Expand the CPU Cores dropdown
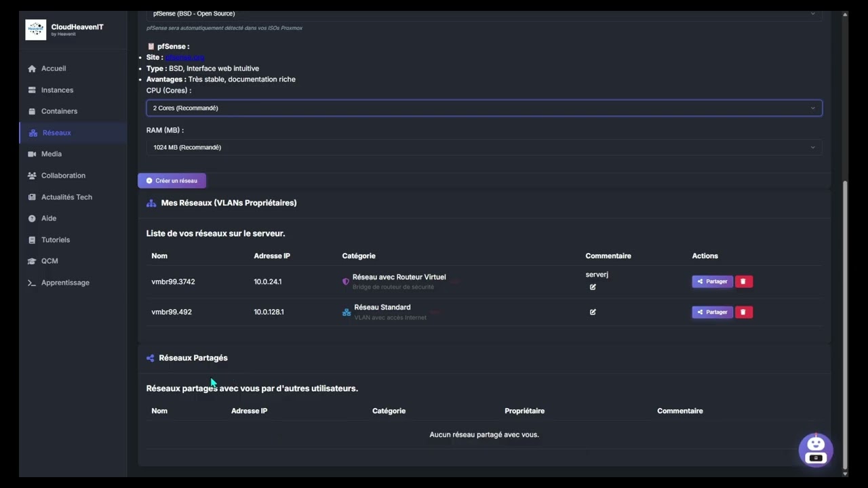Image resolution: width=868 pixels, height=488 pixels. pyautogui.click(x=484, y=108)
